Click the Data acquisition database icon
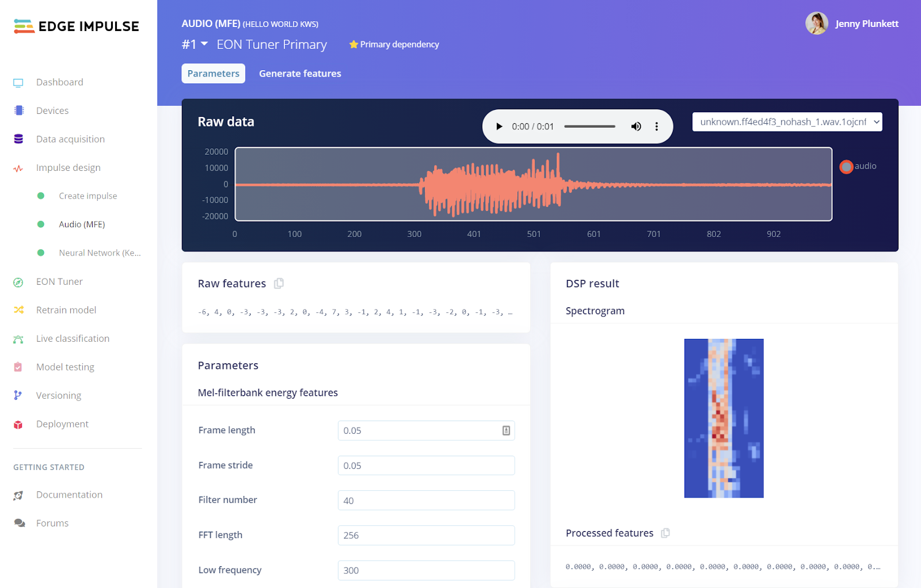The image size is (921, 588). (18, 139)
